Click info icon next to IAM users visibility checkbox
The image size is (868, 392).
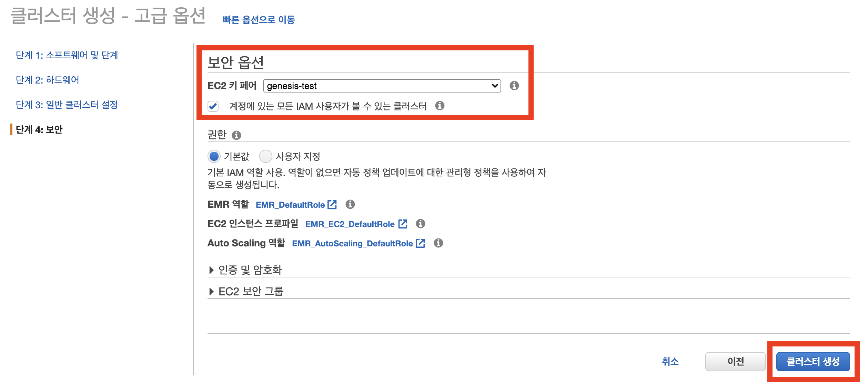pos(440,106)
